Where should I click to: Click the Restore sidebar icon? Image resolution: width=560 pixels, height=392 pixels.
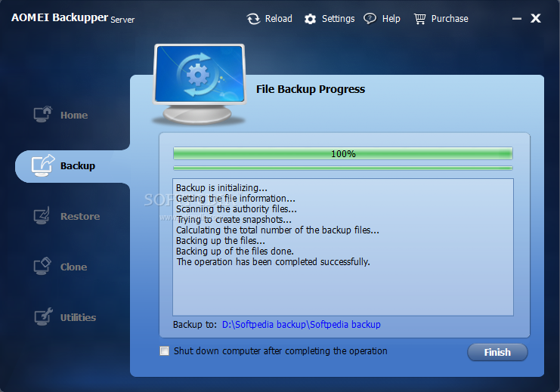42,215
